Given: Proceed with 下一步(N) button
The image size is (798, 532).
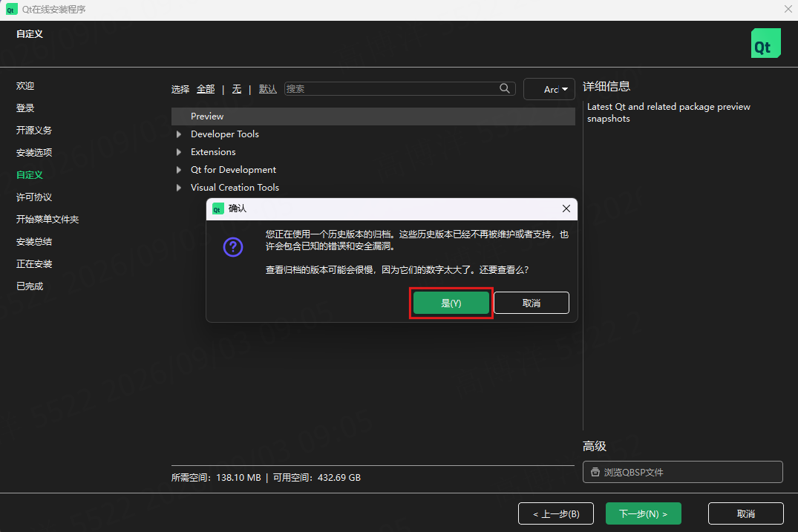Looking at the screenshot, I should click(x=644, y=513).
